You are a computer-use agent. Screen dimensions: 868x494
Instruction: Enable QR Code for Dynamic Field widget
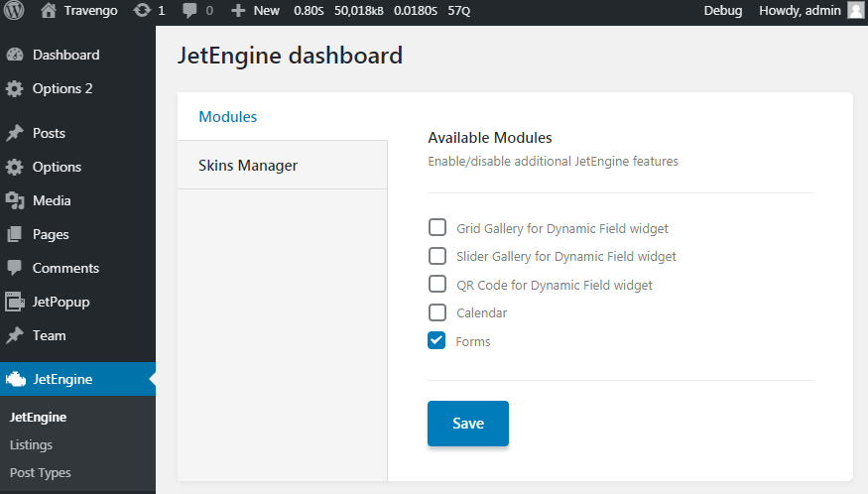pyautogui.click(x=437, y=284)
